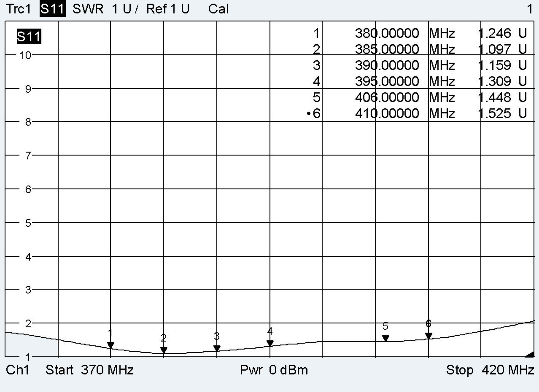This screenshot has height=392, width=539.
Task: Click the 1.159 U marker value
Action: pyautogui.click(x=502, y=65)
